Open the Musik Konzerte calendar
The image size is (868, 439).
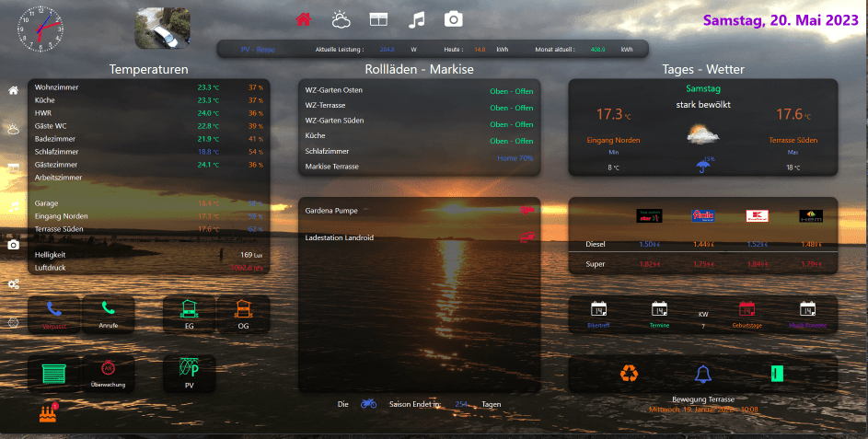[x=807, y=315]
